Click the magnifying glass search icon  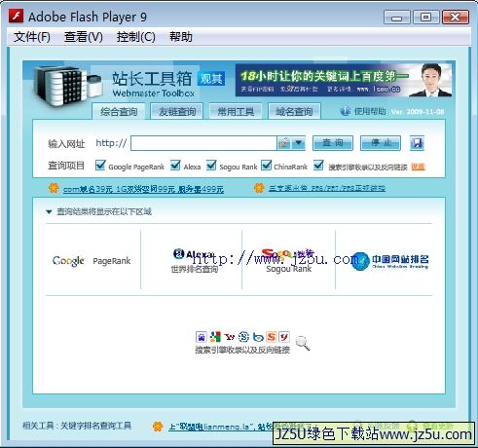tap(303, 343)
